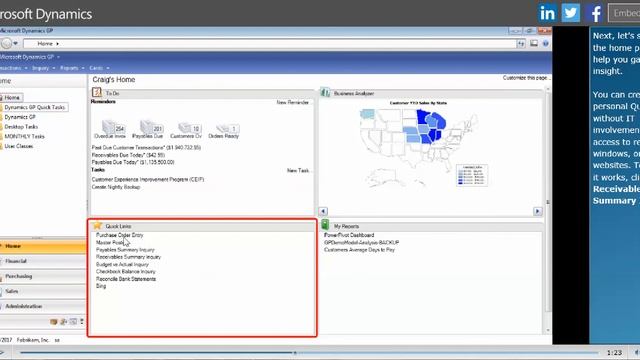Viewport: 640px width, 360px height.
Task: Open the Dynamics GP folder
Action: click(19, 117)
